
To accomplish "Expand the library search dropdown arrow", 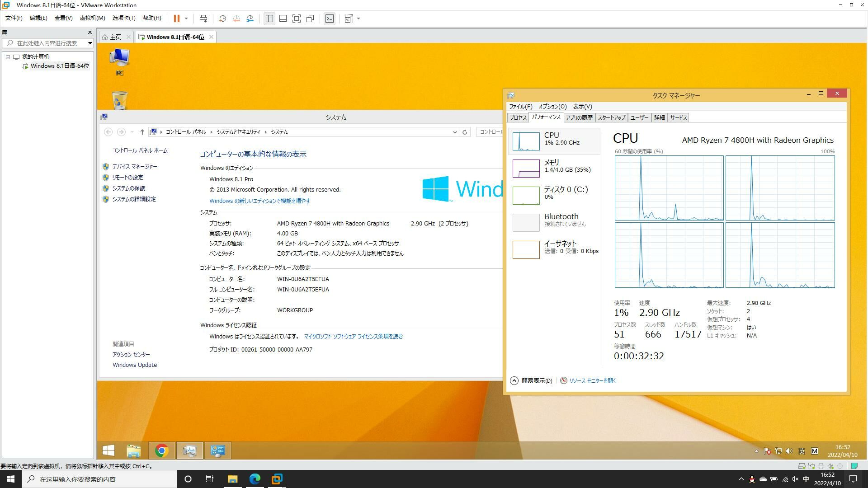I will (90, 43).
